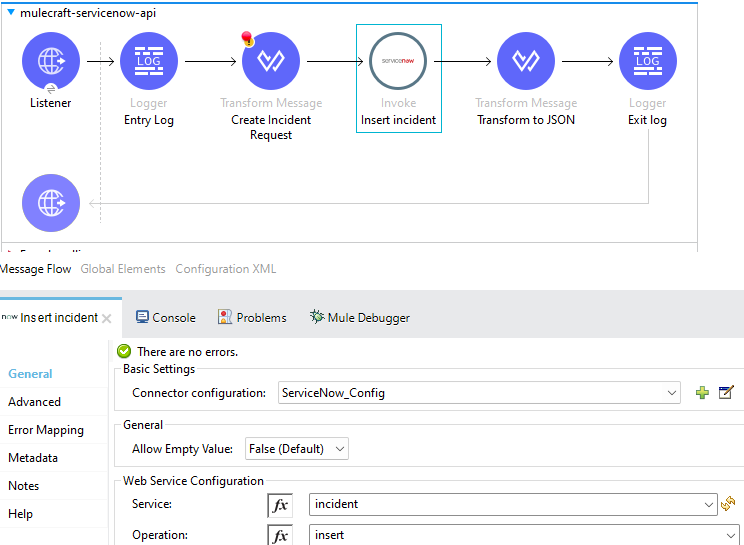Select the HTTP response globe icon
Screen dimensions: 744x545
pos(50,203)
